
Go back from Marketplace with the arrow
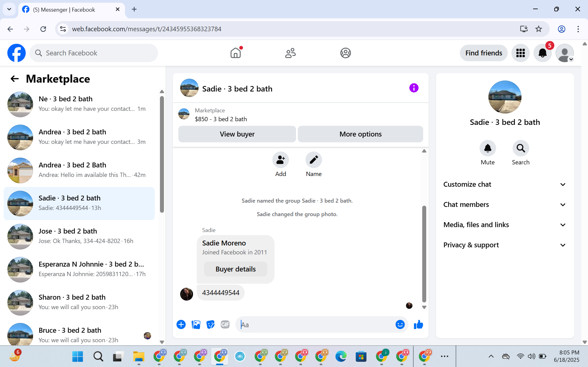(15, 79)
